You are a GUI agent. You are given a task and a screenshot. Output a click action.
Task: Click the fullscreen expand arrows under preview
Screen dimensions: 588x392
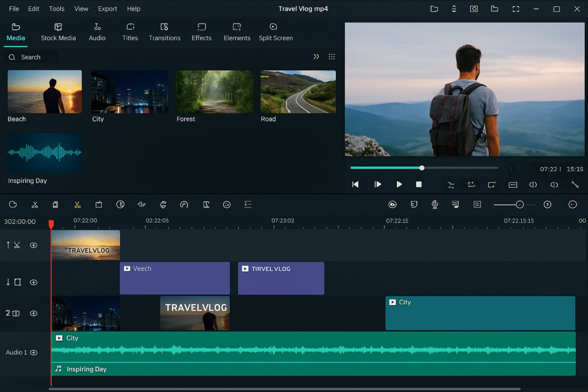click(x=575, y=184)
